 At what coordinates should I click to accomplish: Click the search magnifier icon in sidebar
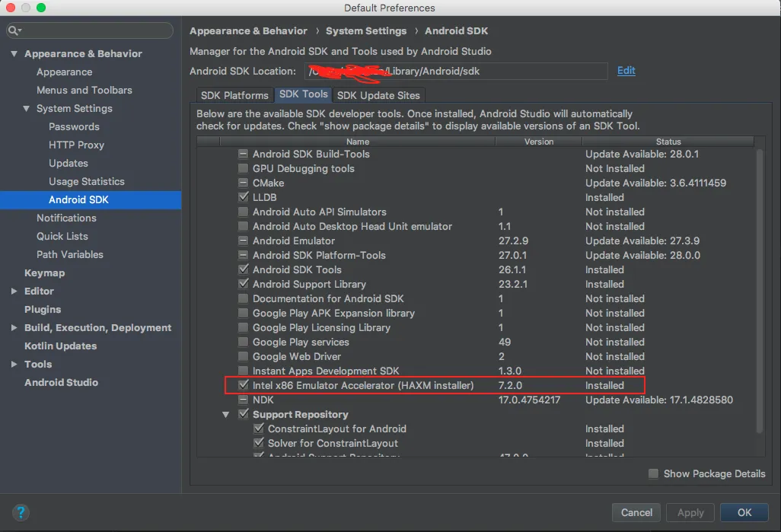click(14, 30)
